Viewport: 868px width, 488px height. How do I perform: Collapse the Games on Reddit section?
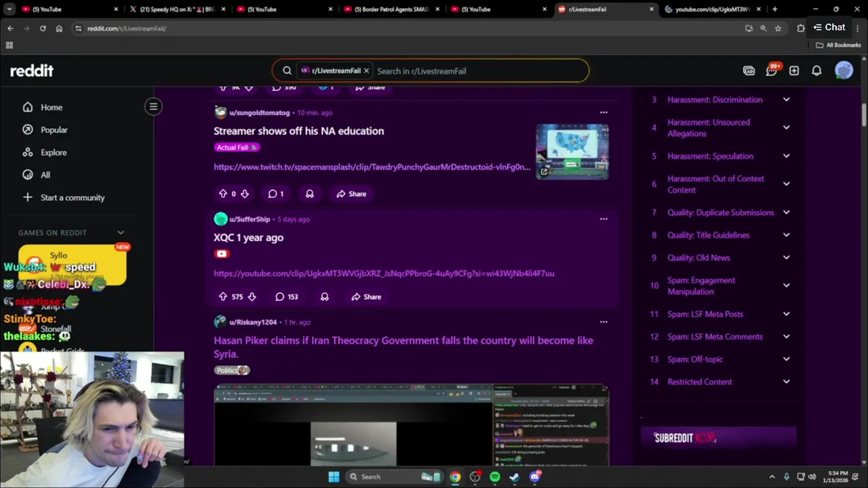pyautogui.click(x=121, y=232)
